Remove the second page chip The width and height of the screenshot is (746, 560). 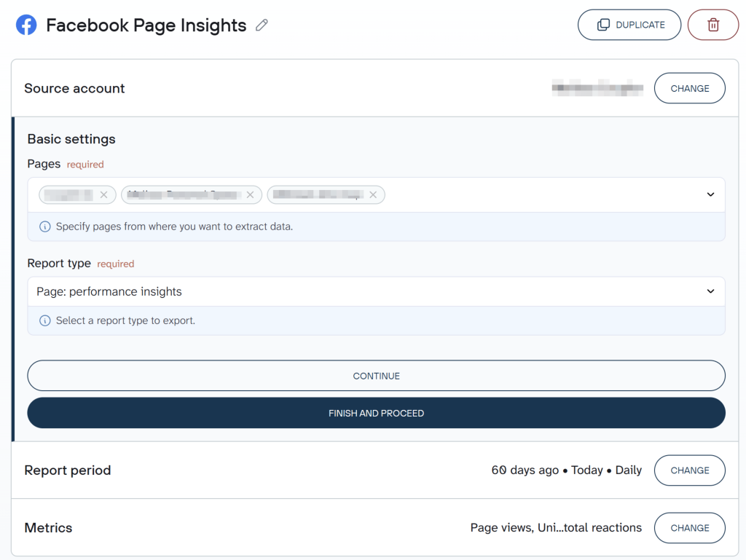(x=251, y=195)
